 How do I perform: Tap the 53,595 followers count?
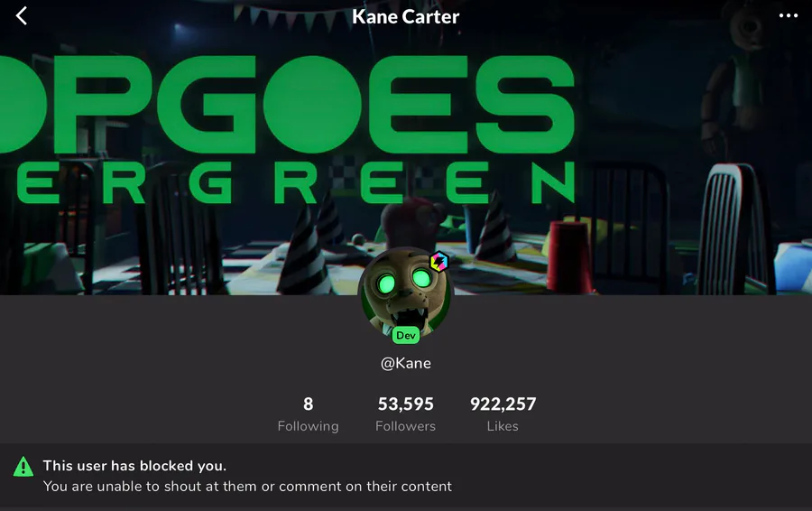coord(405,404)
